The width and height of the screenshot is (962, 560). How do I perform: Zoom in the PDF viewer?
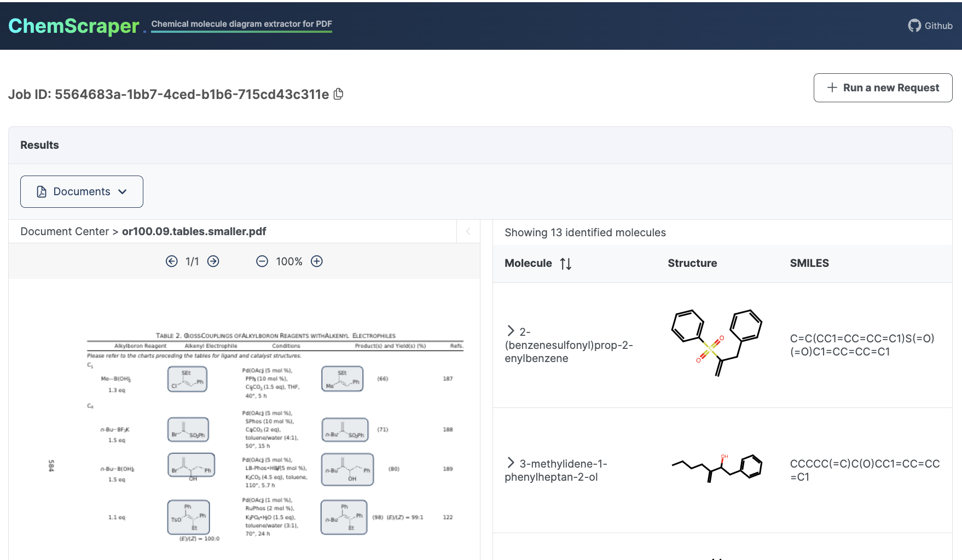[x=317, y=261]
